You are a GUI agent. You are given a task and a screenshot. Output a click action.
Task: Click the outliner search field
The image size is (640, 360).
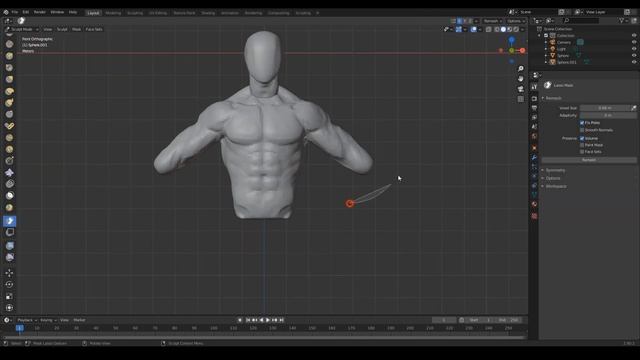click(x=581, y=20)
